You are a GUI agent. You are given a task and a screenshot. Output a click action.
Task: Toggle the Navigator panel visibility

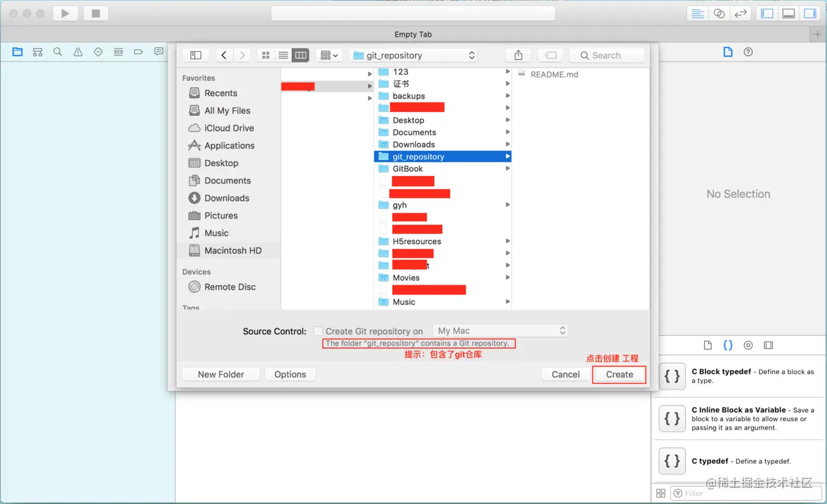tap(767, 13)
